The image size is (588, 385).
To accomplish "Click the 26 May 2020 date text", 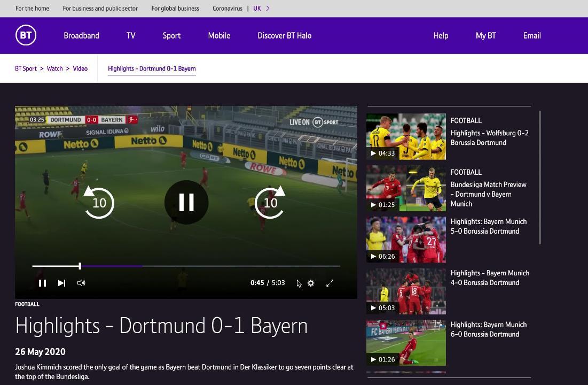I will 40,352.
